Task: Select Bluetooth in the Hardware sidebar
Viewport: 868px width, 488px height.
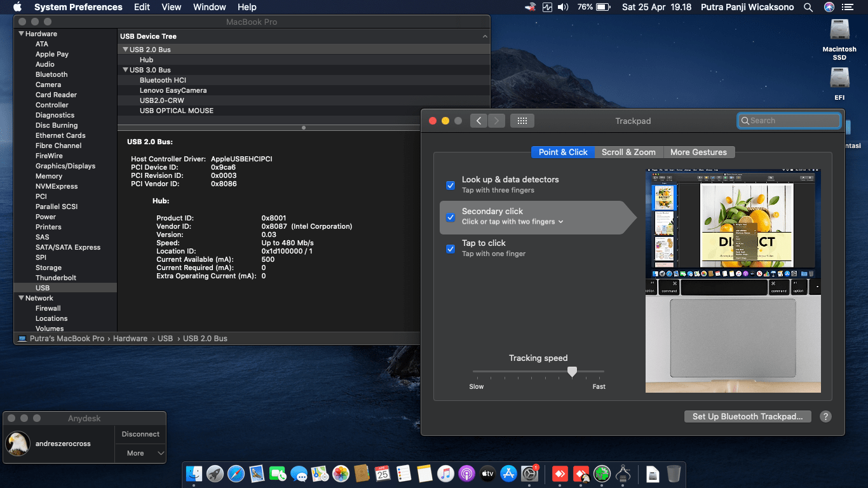Action: pyautogui.click(x=51, y=74)
